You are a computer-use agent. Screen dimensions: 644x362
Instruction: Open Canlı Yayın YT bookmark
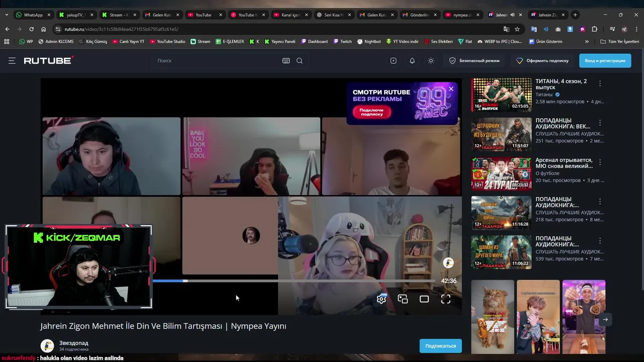128,42
